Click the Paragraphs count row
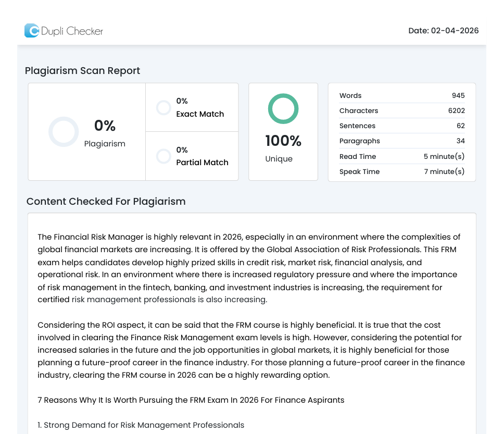The height and width of the screenshot is (434, 504). [401, 141]
